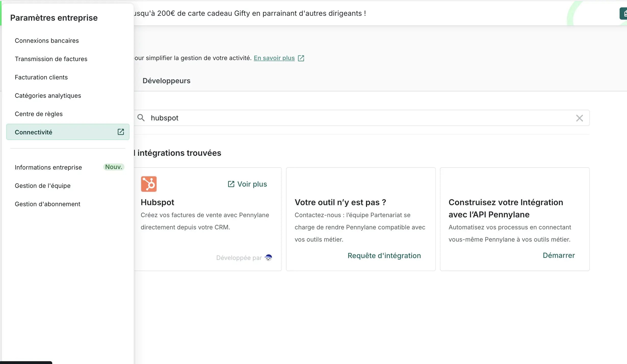Click the Paramètres entreprise heading
Image resolution: width=627 pixels, height=364 pixels.
pyautogui.click(x=54, y=18)
